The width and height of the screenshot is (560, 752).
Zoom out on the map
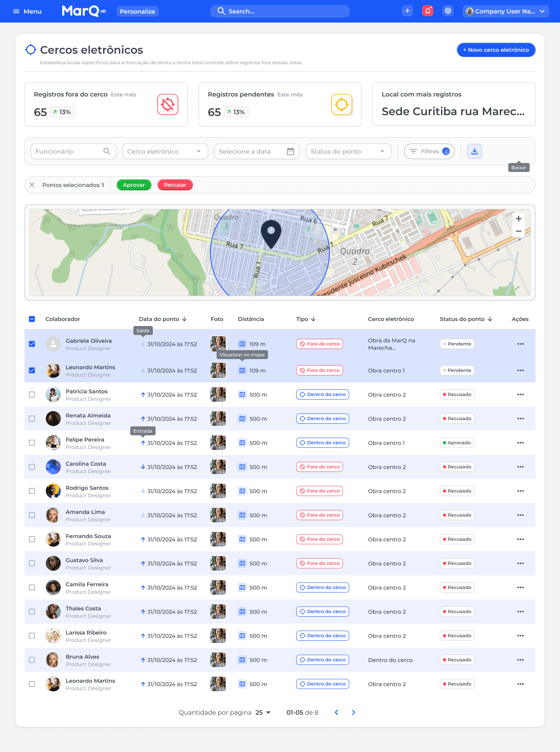(518, 231)
